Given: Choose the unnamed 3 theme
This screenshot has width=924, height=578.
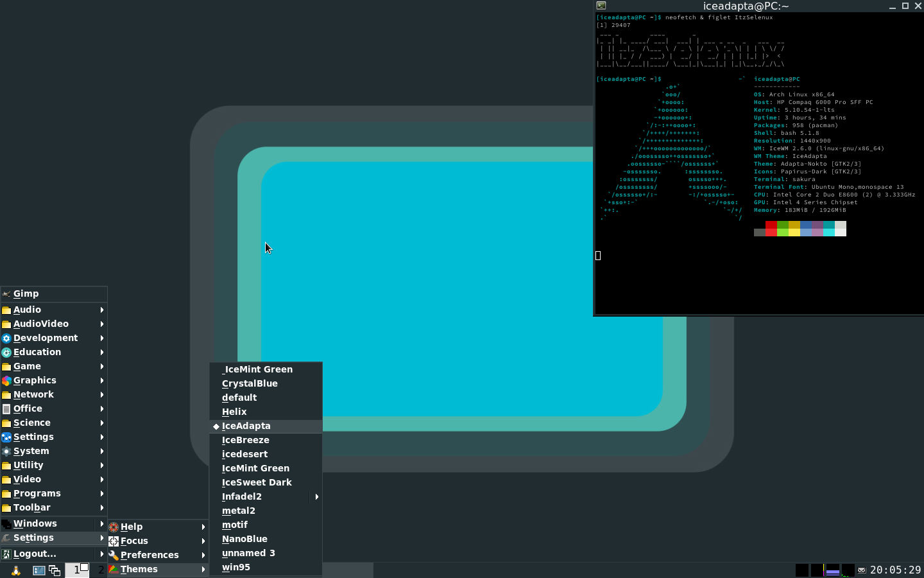Looking at the screenshot, I should pos(266,553).
